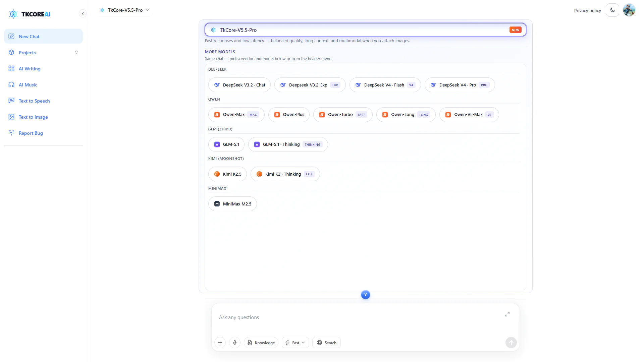Select the TkCore-V5.5-Pro model card
Viewport: 644px width, 362px height.
tap(365, 30)
